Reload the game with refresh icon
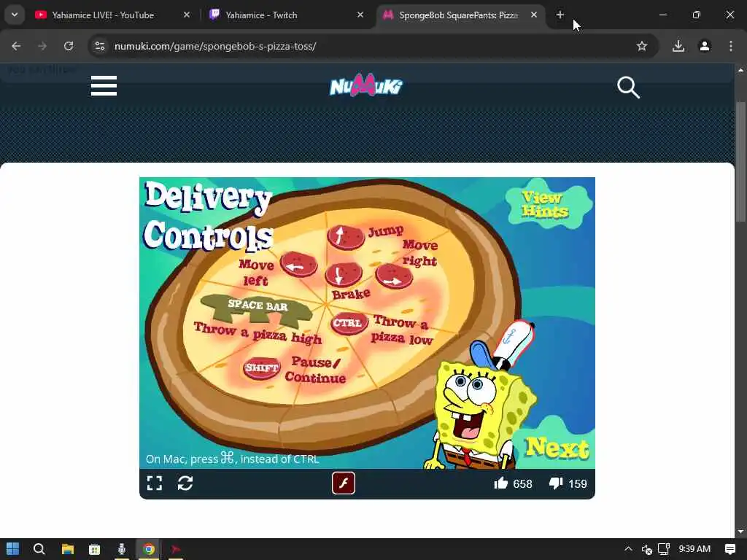Screen dimensions: 747x560 185,483
